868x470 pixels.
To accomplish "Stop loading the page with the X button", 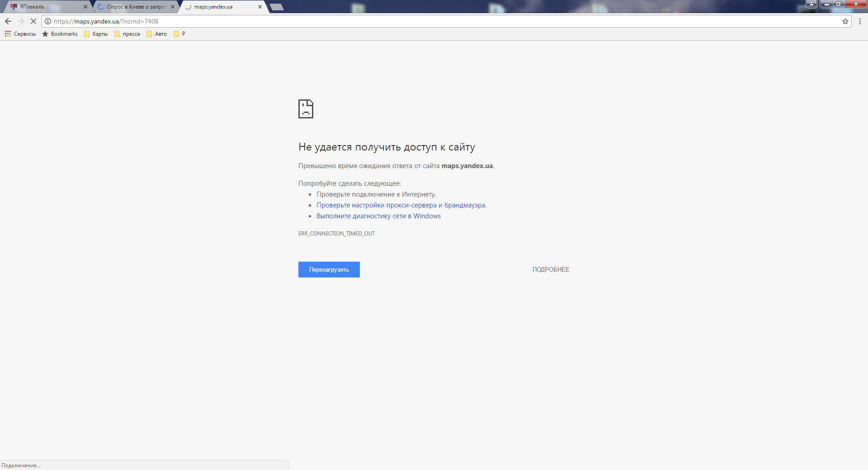I will pyautogui.click(x=33, y=21).
